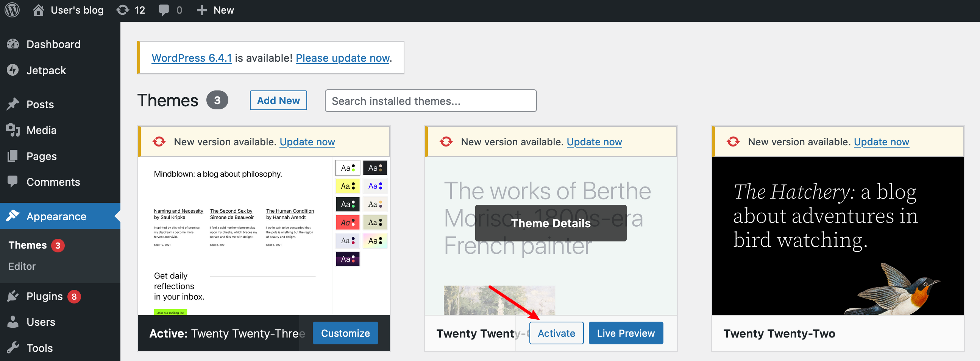Open the Plugins menu item
Image resolution: width=980 pixels, height=361 pixels.
point(60,296)
